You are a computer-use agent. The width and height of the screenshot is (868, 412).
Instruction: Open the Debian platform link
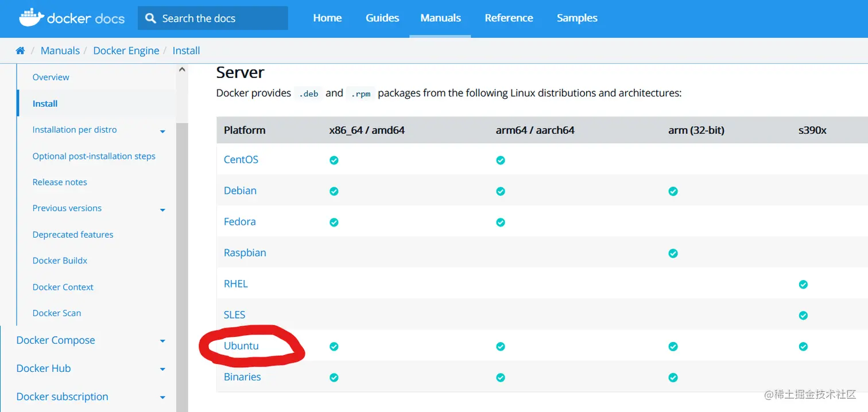point(240,191)
